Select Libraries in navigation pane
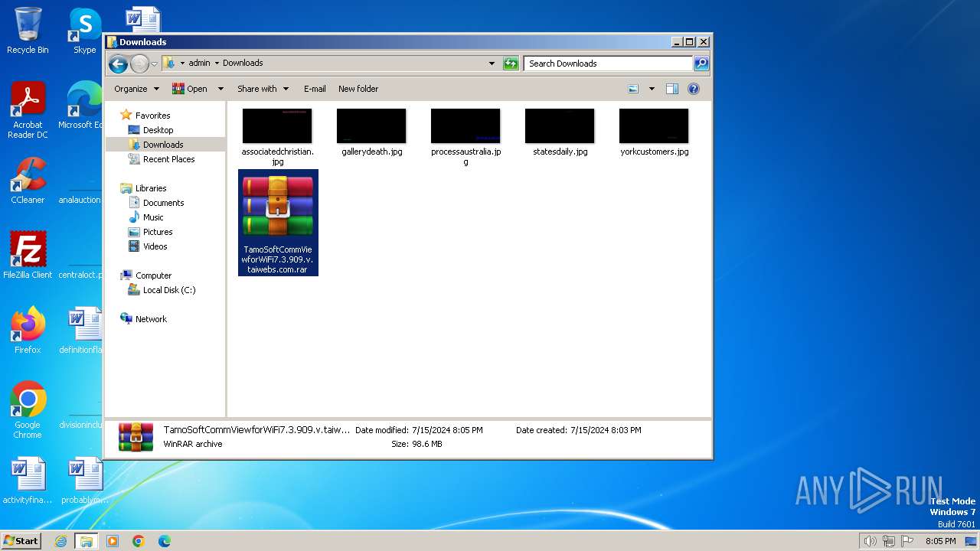The width and height of the screenshot is (980, 551). pos(151,188)
